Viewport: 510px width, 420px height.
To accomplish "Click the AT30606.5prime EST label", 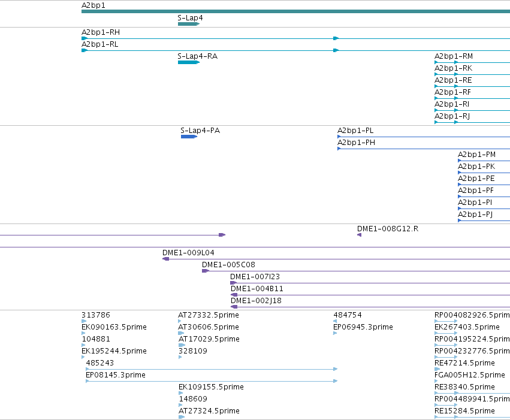I will coord(209,327).
